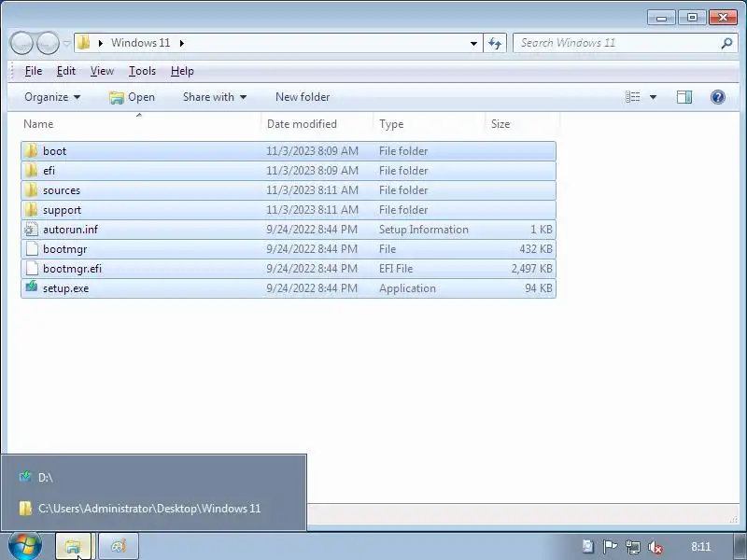747x560 pixels.
Task: Click the bootmgr.efi file icon
Action: point(32,269)
